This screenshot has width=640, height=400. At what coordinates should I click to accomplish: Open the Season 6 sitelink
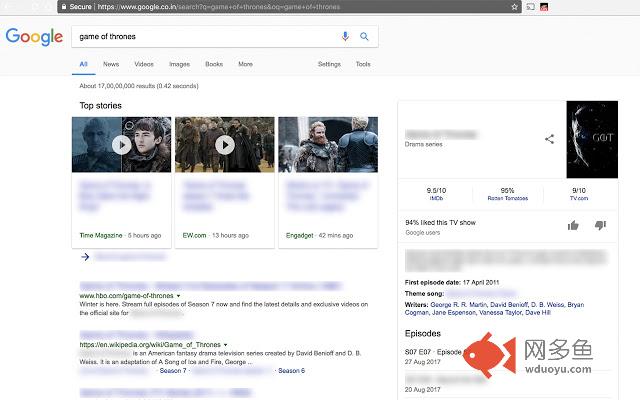pyautogui.click(x=291, y=371)
